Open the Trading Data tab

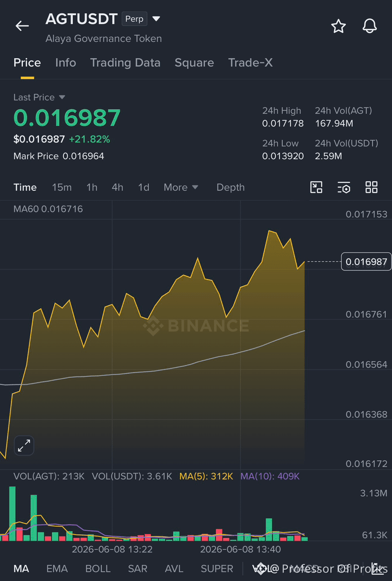(x=125, y=63)
